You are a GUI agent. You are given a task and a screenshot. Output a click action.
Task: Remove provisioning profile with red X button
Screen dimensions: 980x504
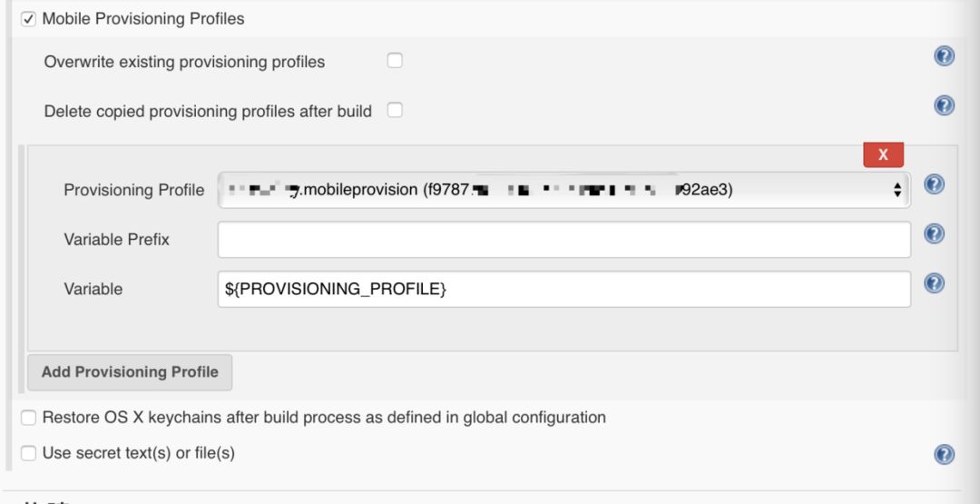pyautogui.click(x=883, y=154)
